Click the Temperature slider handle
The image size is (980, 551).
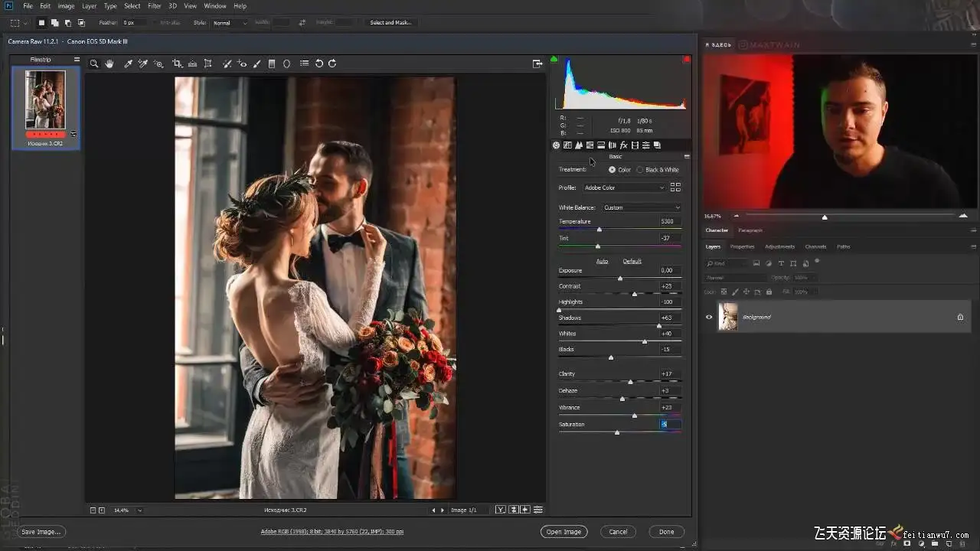(599, 230)
